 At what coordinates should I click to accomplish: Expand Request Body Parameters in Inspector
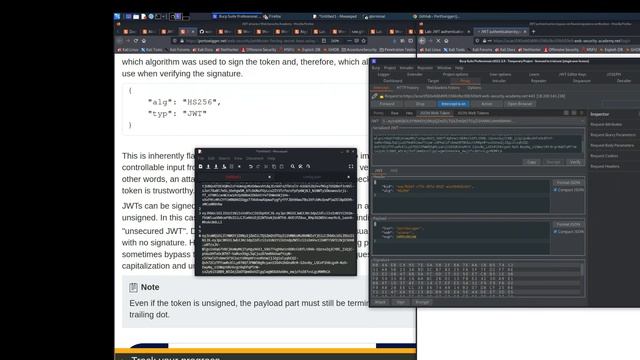[612, 145]
